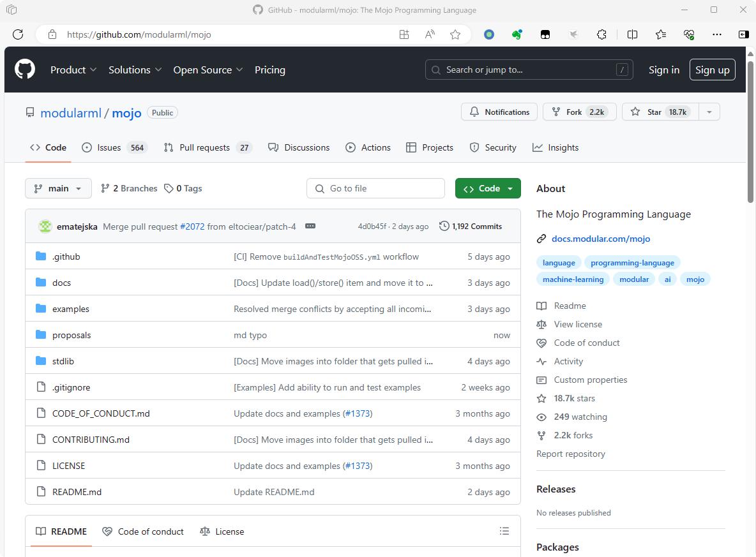Expand the main branch dropdown

click(58, 188)
